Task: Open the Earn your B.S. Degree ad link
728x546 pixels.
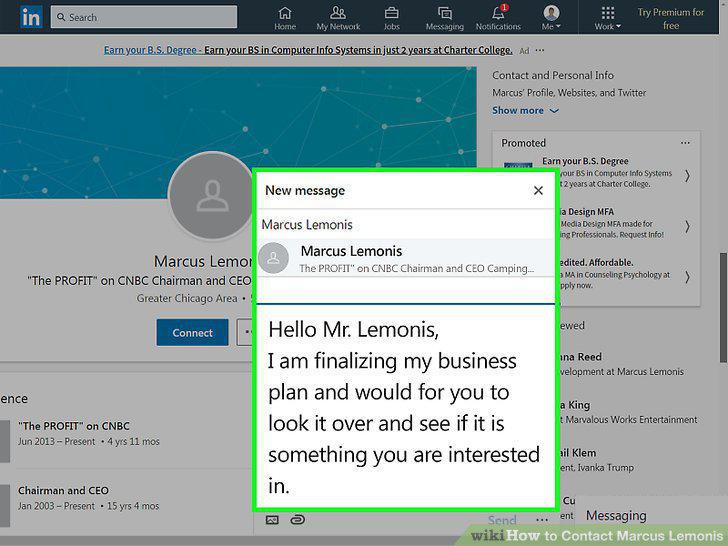Action: point(308,50)
